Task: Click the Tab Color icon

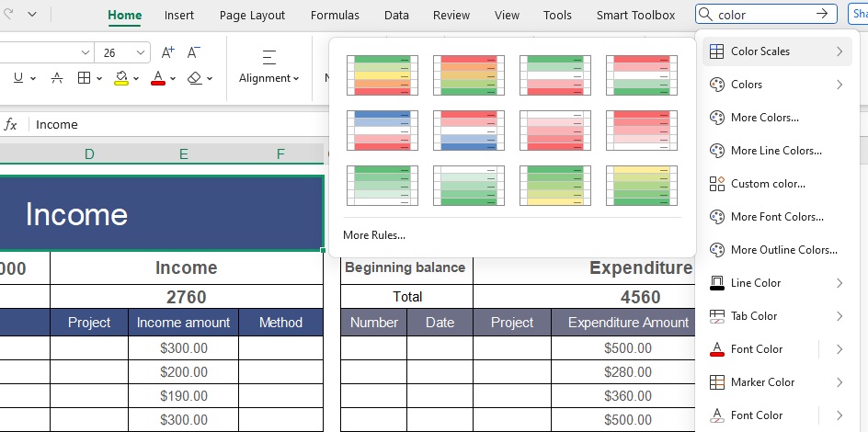Action: (717, 316)
